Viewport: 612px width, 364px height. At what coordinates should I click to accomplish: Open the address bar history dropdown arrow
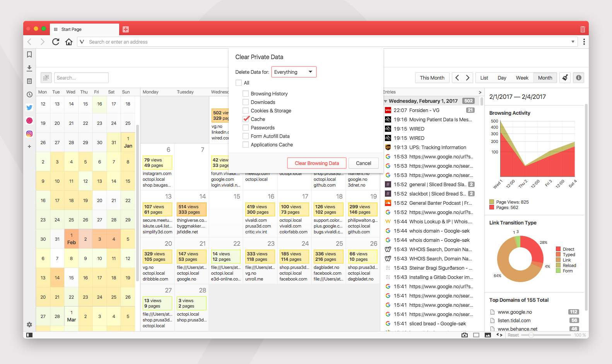[x=573, y=42]
